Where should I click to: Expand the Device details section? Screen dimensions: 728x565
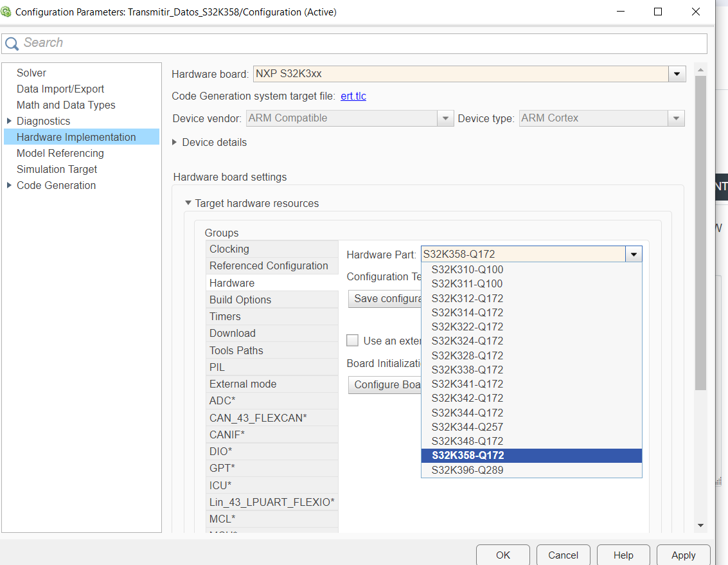[x=175, y=143]
